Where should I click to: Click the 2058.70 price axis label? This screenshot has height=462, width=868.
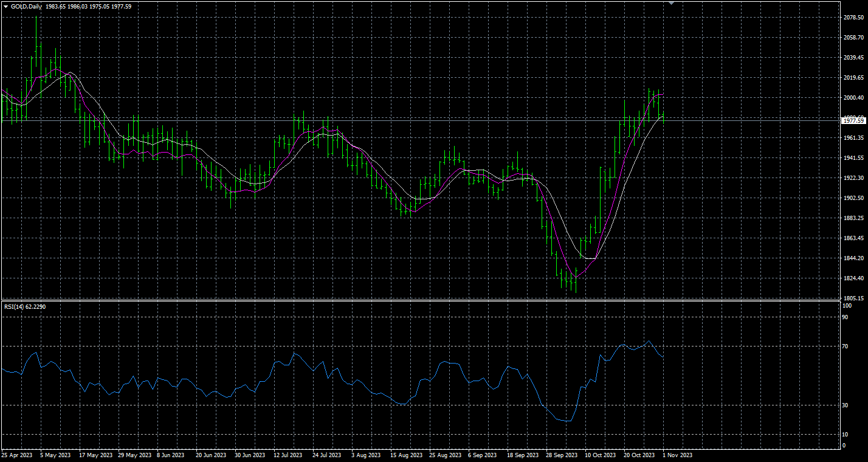(853, 38)
